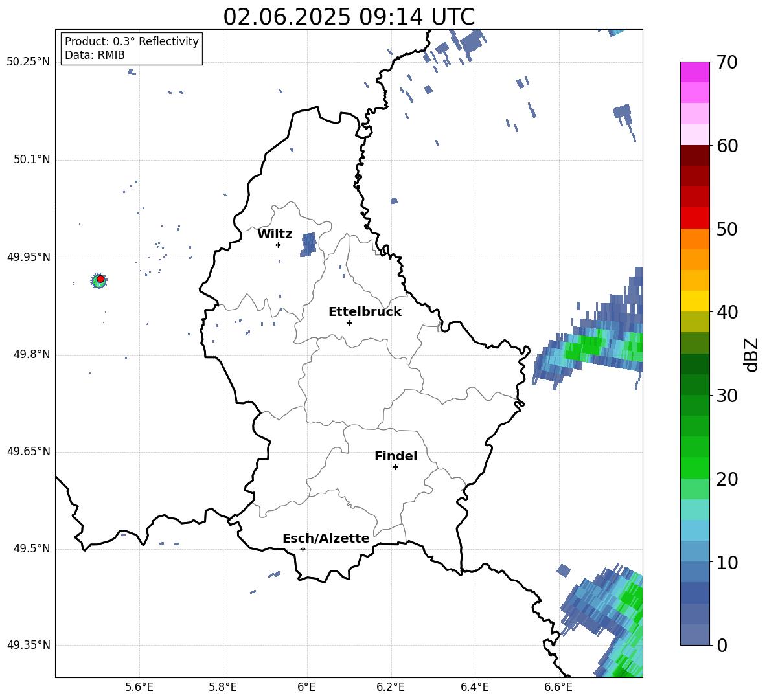The height and width of the screenshot is (700, 767).
Task: Click the 6°E longitude label
Action: (x=306, y=687)
